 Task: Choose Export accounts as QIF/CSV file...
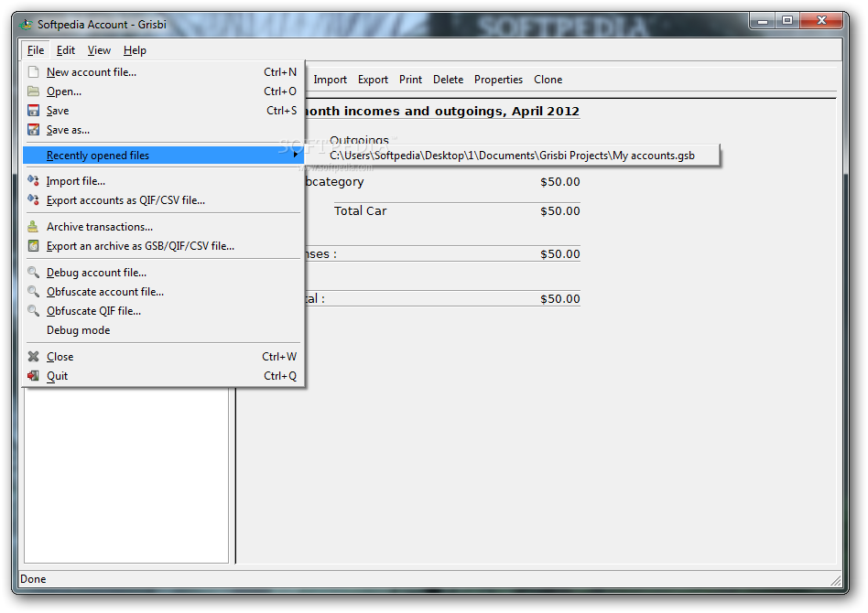click(163, 200)
